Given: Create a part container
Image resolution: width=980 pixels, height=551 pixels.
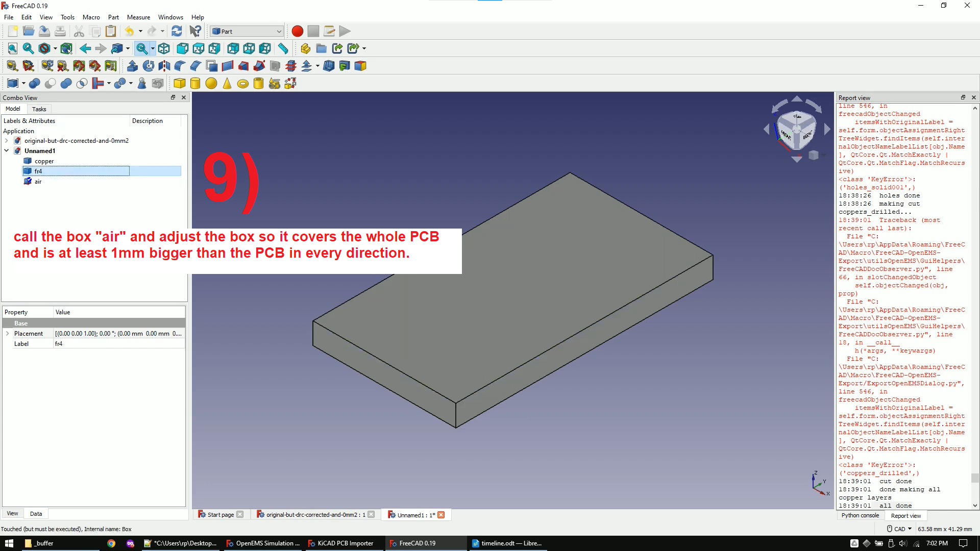Looking at the screenshot, I should 305,48.
